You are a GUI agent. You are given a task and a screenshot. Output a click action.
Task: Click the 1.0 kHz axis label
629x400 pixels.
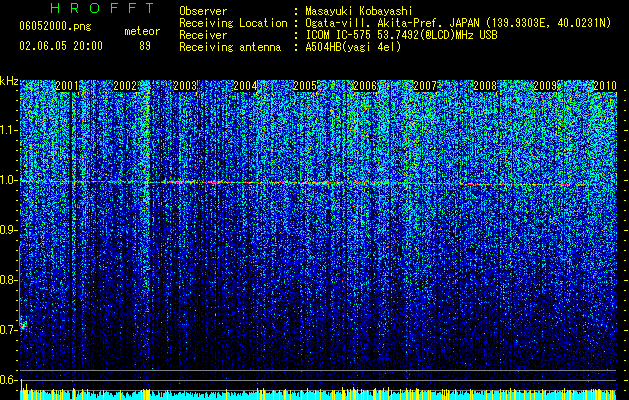9,181
